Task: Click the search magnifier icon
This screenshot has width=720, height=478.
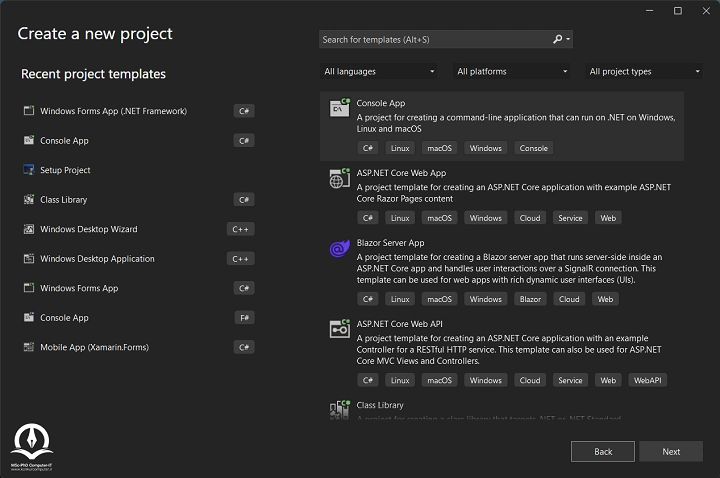Action: pyautogui.click(x=558, y=39)
